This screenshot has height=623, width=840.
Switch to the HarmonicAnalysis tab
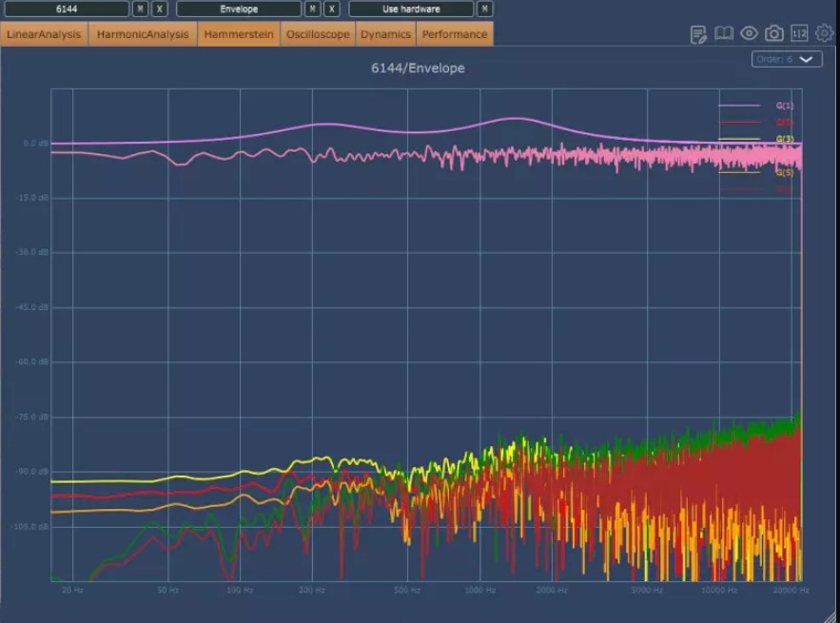(143, 34)
